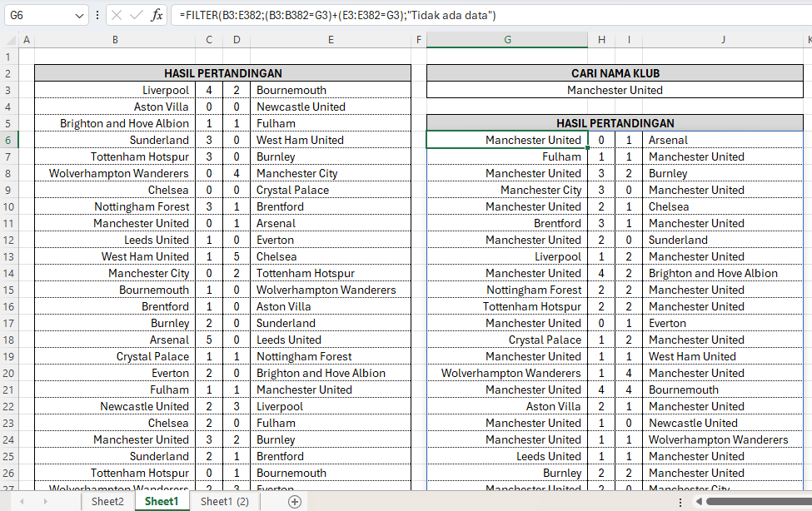Select Manchester City in column E row 8

[331, 173]
